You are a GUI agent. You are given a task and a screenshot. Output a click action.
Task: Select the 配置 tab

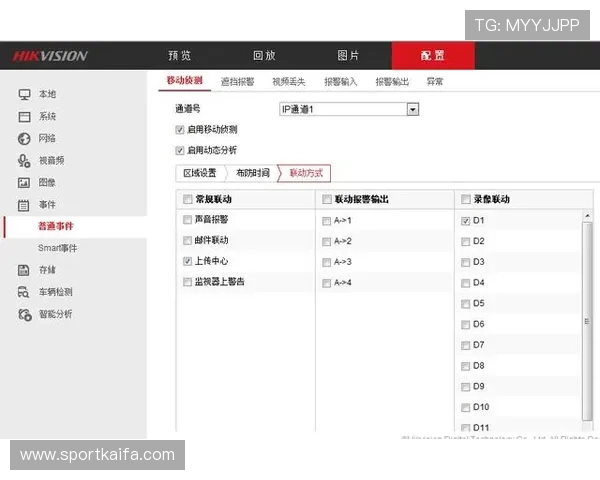[x=433, y=56]
